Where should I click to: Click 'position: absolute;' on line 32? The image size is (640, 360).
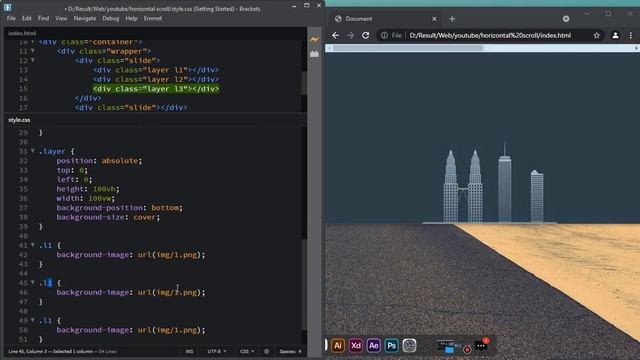[99, 160]
